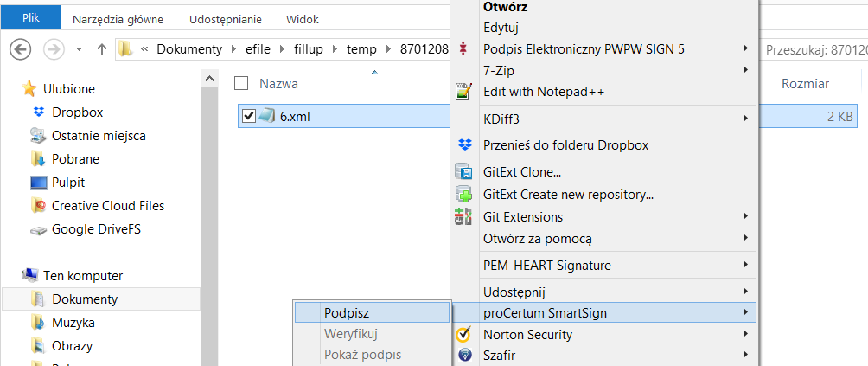Open recent locations dropdown arrow
The height and width of the screenshot is (366, 868).
(x=79, y=49)
